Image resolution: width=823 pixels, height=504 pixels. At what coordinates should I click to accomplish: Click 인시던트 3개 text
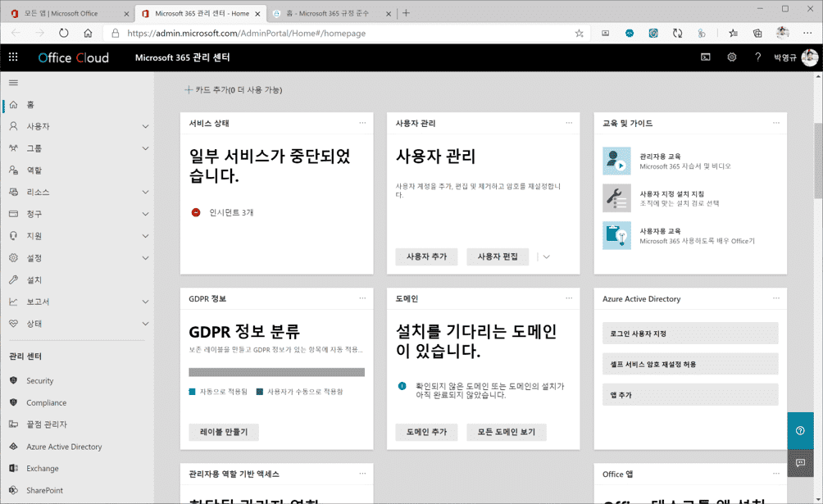[x=231, y=212]
